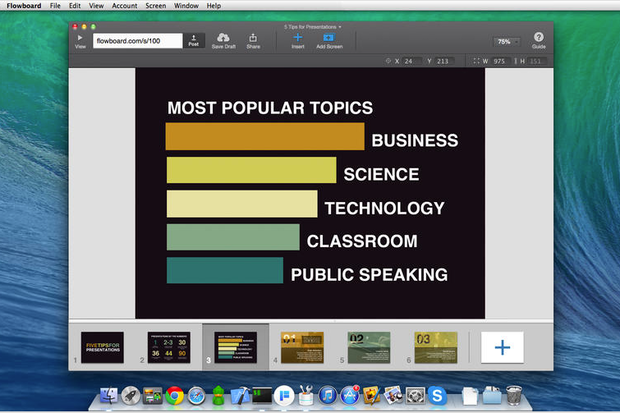620x413 pixels.
Task: Open the green Adium bird icon in Dock
Action: 218,396
